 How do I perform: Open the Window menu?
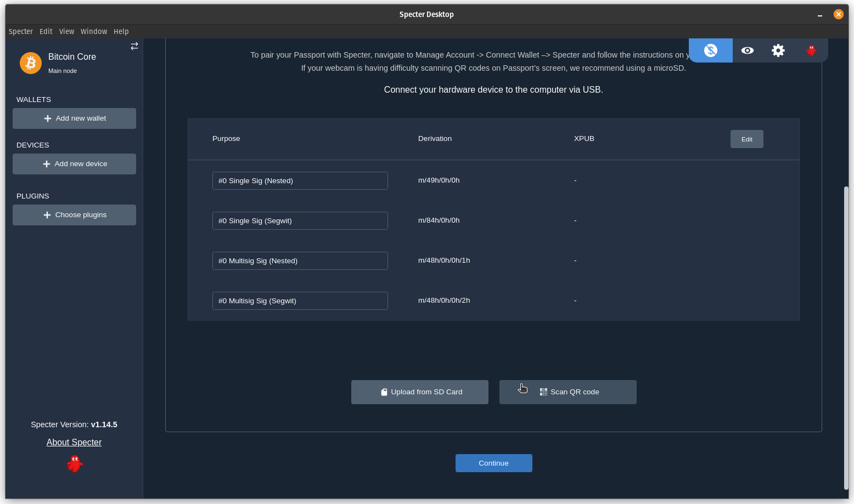pyautogui.click(x=94, y=31)
